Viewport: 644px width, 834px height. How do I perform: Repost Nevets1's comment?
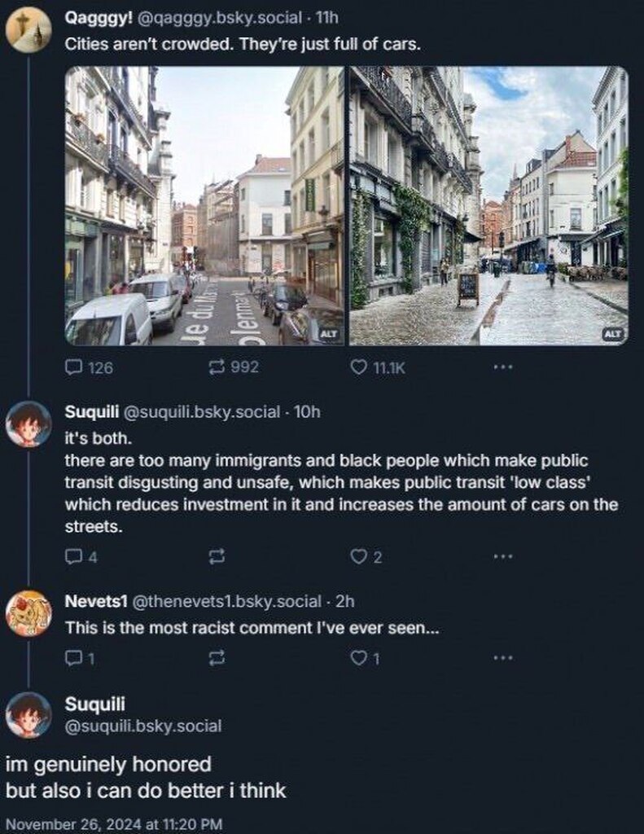tap(217, 658)
